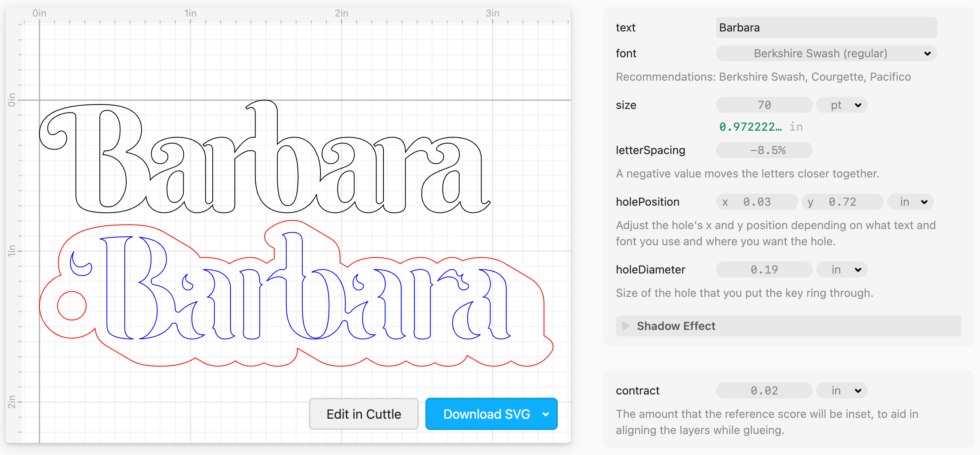This screenshot has height=455, width=980.
Task: Open the font selection dropdown
Action: 826,53
